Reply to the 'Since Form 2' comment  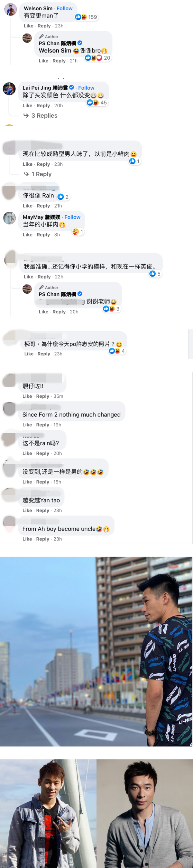pos(43,425)
